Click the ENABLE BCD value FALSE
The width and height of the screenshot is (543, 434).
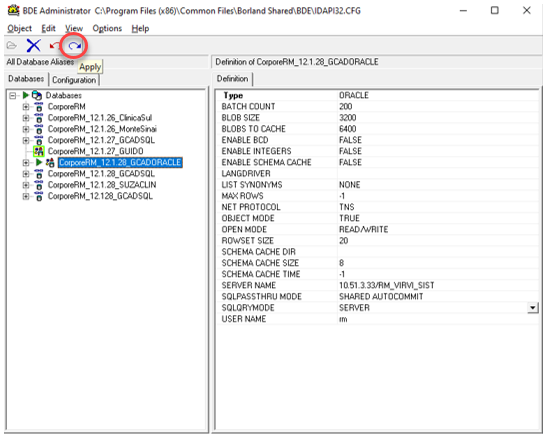pos(350,140)
